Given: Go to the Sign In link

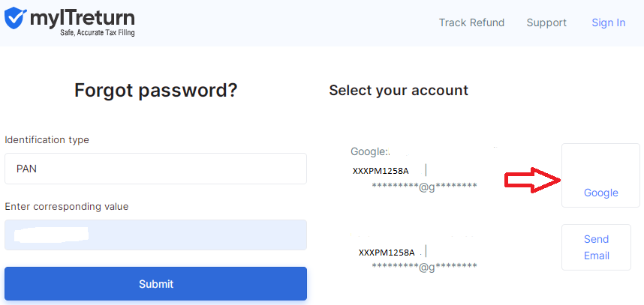Looking at the screenshot, I should point(608,22).
